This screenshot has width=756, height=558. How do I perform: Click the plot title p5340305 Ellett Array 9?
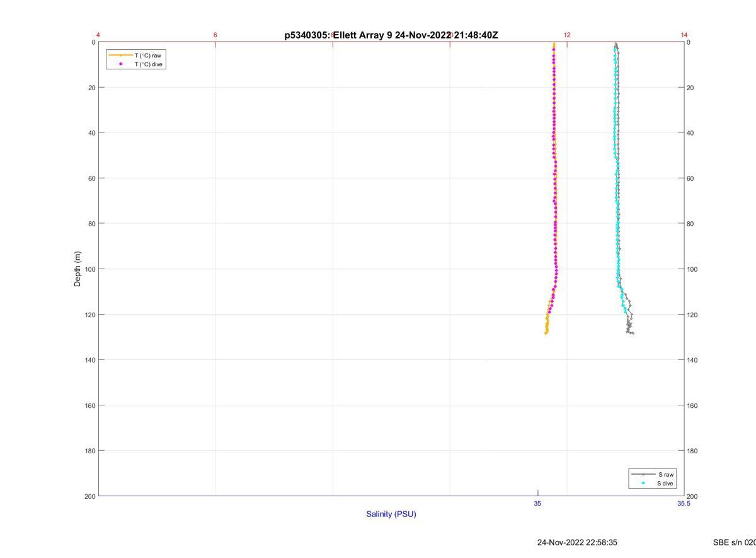click(391, 35)
